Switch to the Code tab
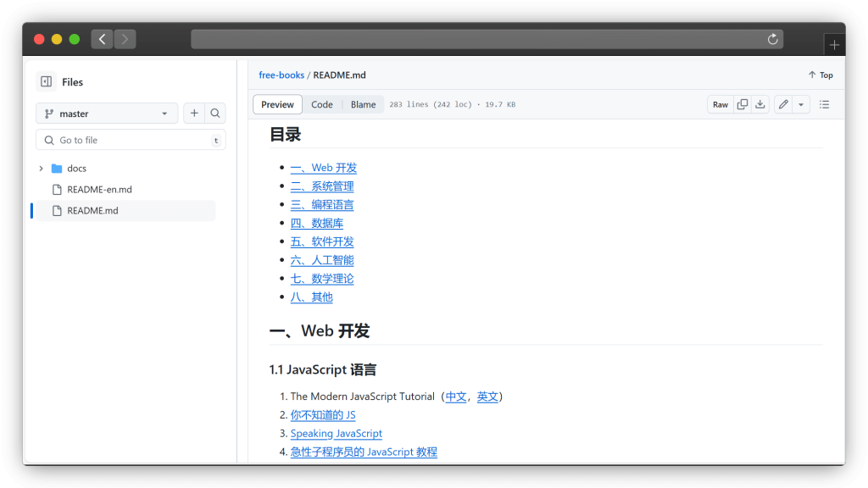The image size is (868, 488). (x=322, y=104)
